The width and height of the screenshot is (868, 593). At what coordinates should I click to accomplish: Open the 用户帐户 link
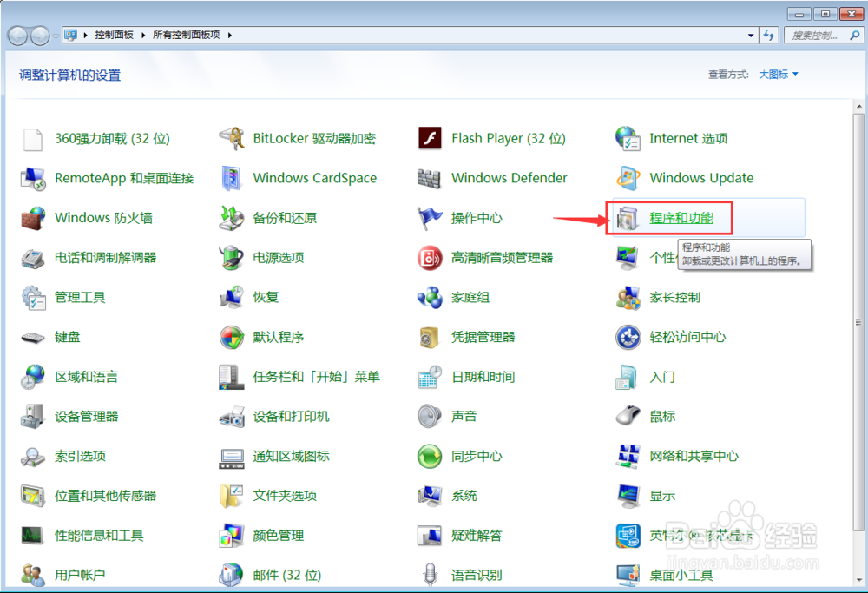(80, 576)
